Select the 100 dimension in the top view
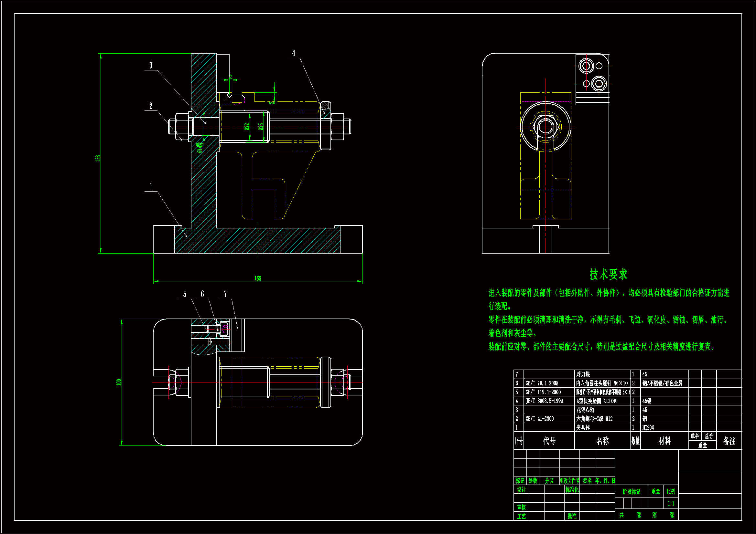The height and width of the screenshot is (534, 756). tap(119, 382)
